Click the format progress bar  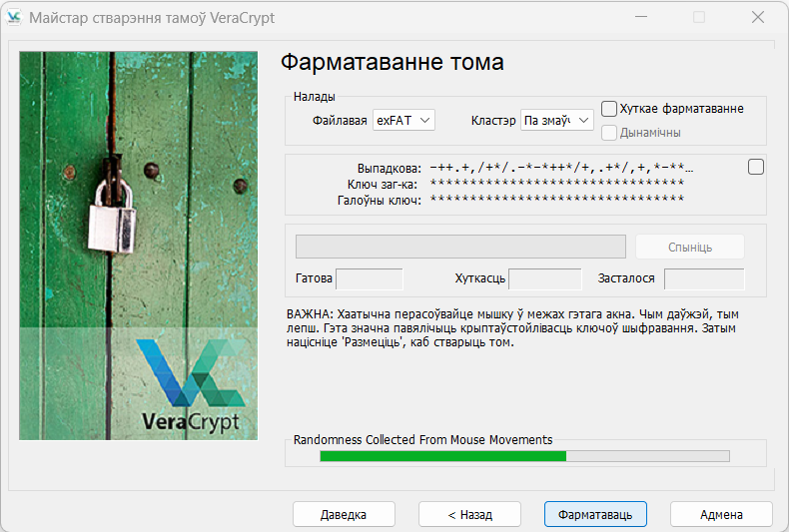pos(460,247)
